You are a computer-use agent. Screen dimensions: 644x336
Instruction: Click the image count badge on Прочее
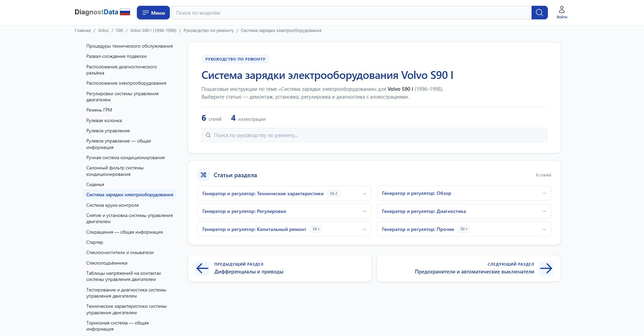coord(464,229)
